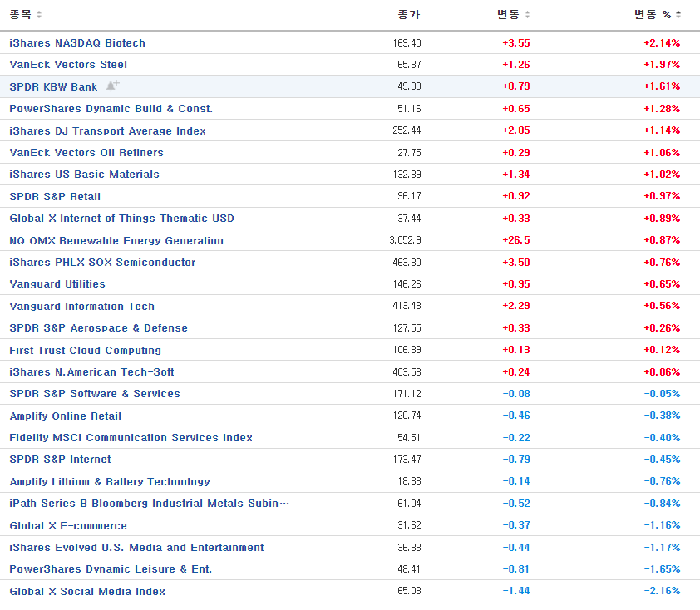Open Global X Internet of Things Thematic USD
The image size is (700, 610).
[122, 219]
